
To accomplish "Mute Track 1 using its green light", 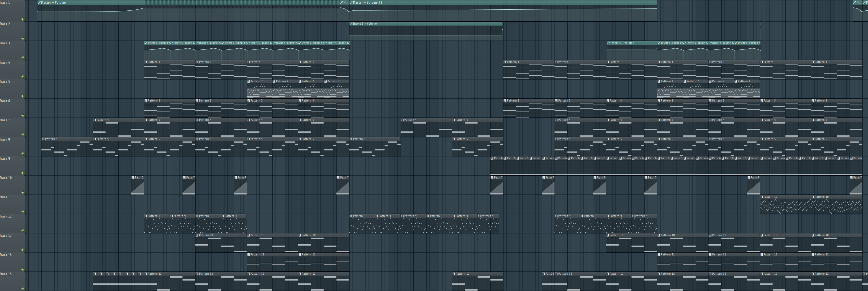I will [23, 19].
